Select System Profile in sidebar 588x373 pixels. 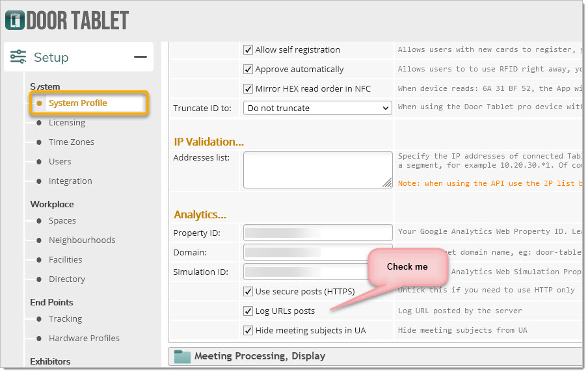(78, 103)
